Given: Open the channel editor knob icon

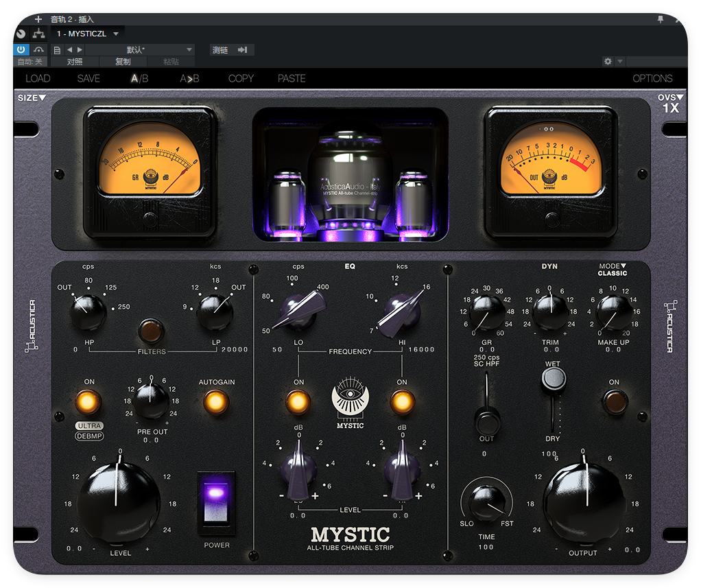Looking at the screenshot, I should [x=21, y=34].
